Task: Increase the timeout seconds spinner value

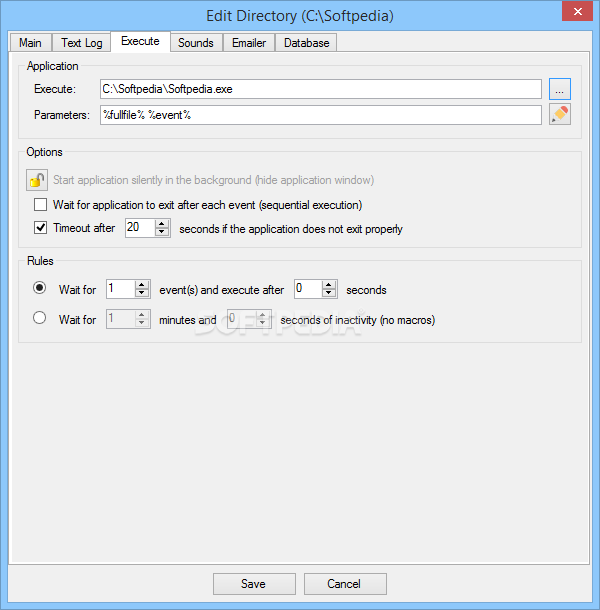Action: [162, 223]
